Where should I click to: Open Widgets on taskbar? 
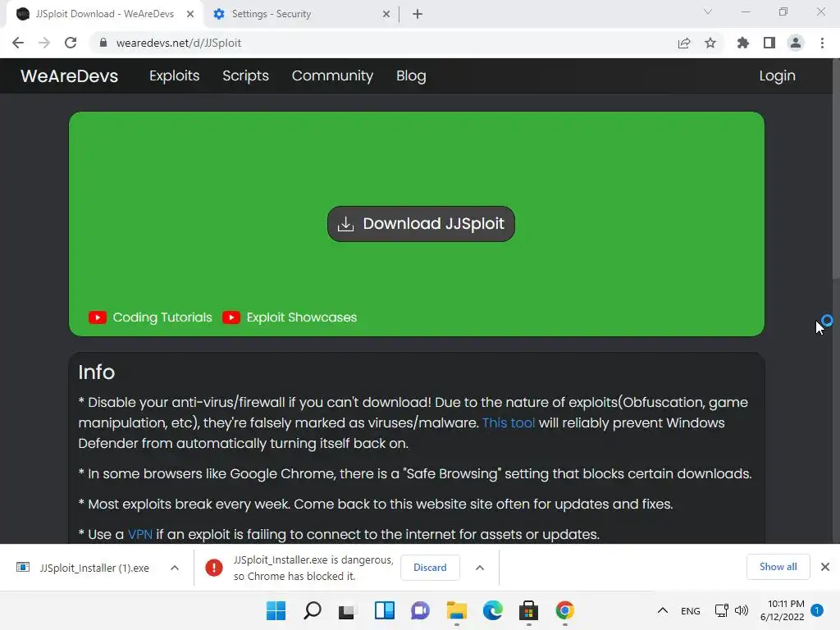pyautogui.click(x=384, y=610)
